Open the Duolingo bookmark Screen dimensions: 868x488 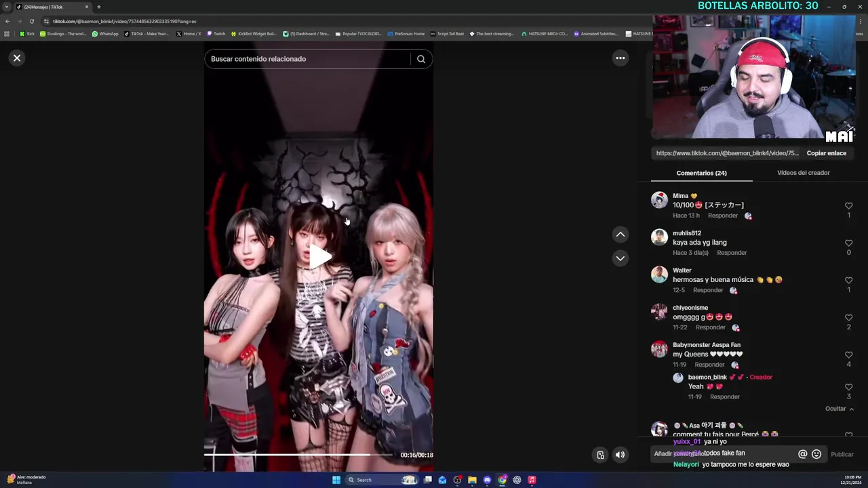[63, 33]
